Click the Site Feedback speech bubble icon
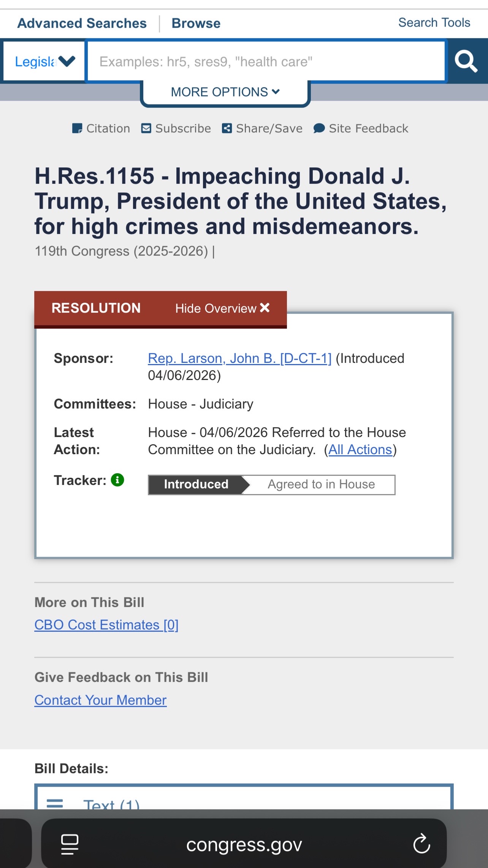This screenshot has width=488, height=868. 319,129
